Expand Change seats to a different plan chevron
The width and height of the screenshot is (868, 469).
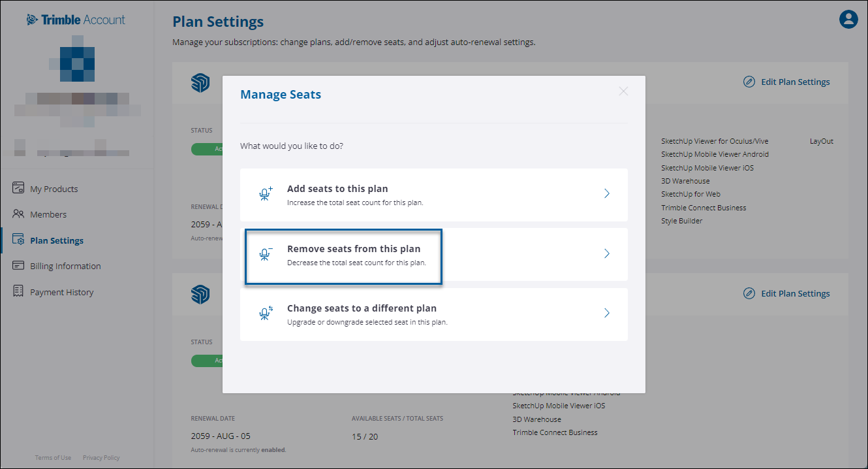coord(606,313)
